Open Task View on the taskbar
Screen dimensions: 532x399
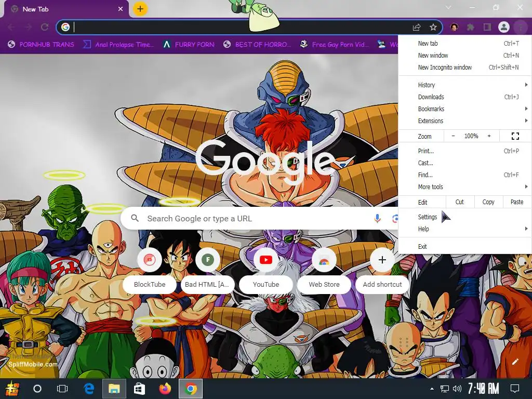(x=62, y=389)
